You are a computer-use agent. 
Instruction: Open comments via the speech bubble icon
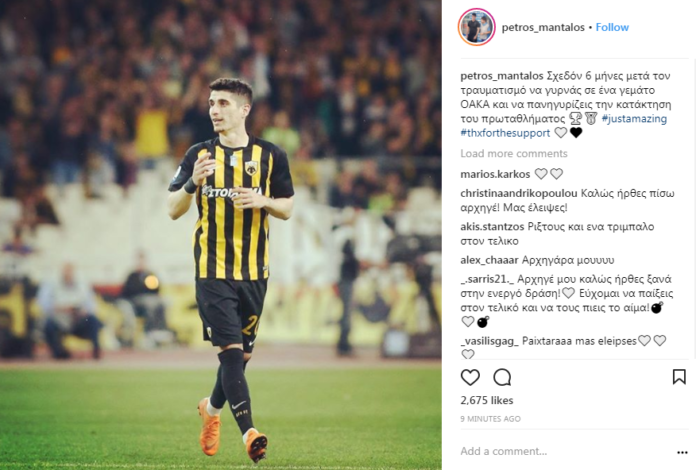pos(502,377)
